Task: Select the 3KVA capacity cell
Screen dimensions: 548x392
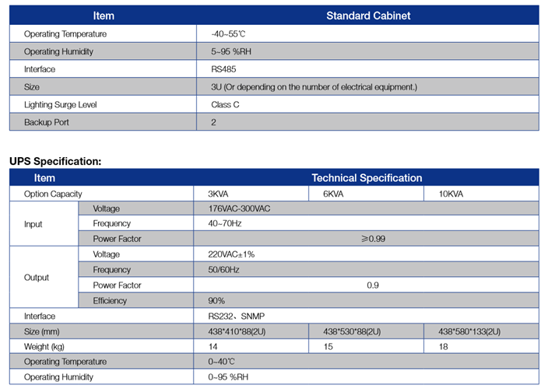Action: 219,194
